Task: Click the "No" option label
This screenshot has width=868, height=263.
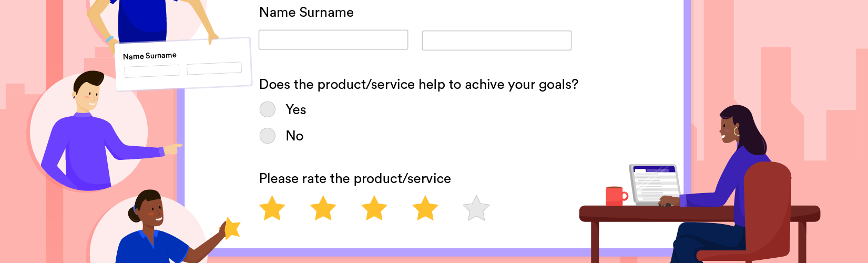Action: coord(294,136)
